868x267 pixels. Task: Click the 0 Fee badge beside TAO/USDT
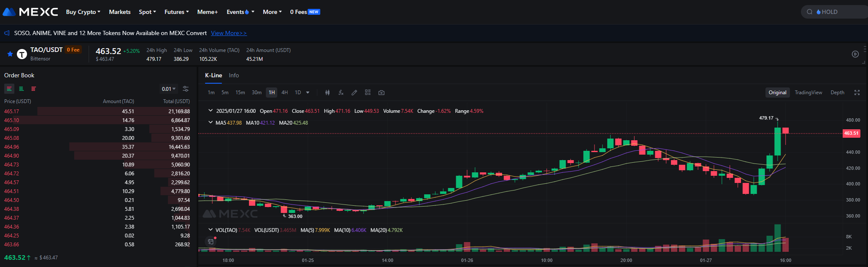[73, 50]
